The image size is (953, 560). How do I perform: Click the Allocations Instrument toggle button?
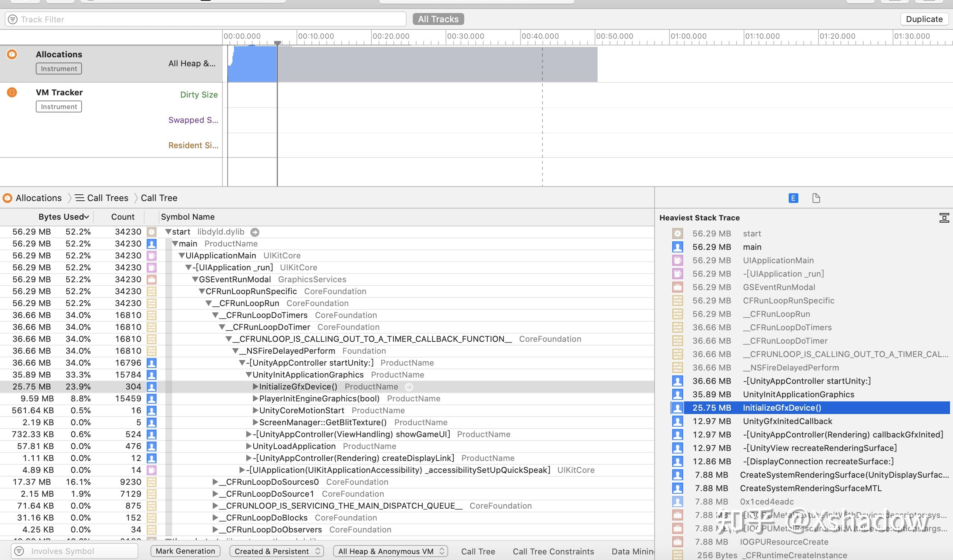point(58,69)
